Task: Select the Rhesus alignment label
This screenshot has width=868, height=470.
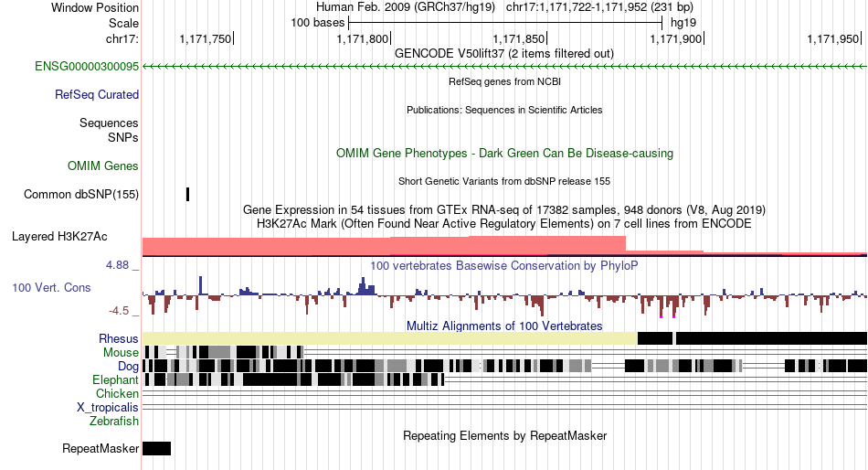Action: pyautogui.click(x=118, y=338)
